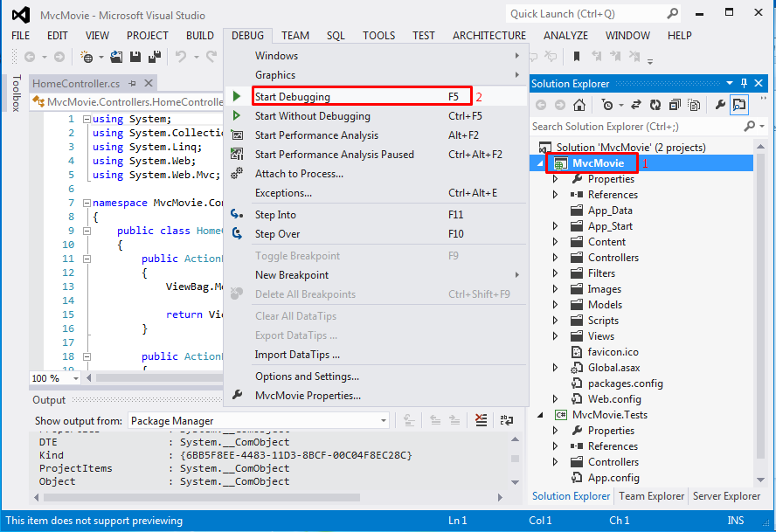Open Solution Explorer window options dropdown arrow
Viewport: 776px width, 532px height.
tap(730, 83)
